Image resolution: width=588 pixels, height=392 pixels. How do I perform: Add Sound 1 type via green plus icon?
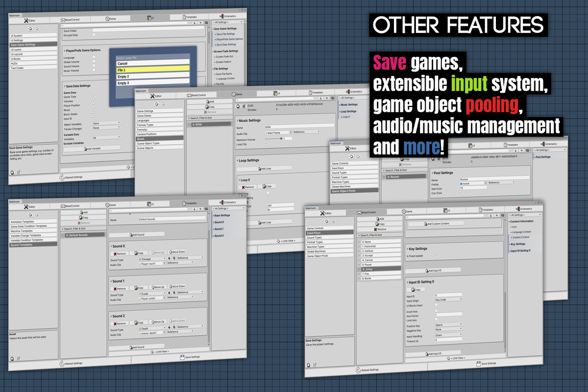tap(169, 293)
